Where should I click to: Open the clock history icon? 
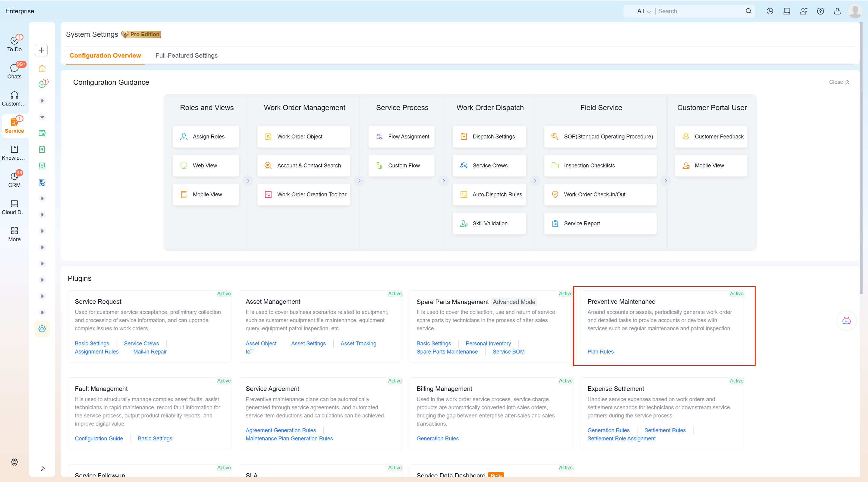[770, 11]
